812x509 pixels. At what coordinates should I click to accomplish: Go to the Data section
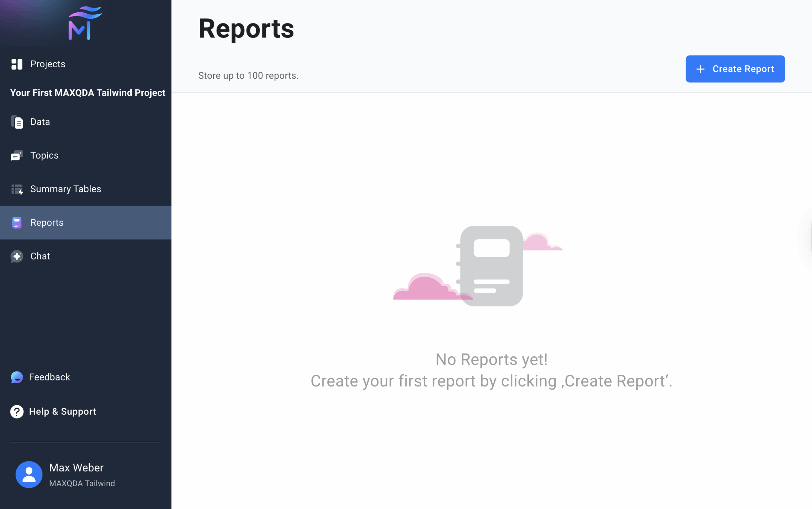point(40,122)
